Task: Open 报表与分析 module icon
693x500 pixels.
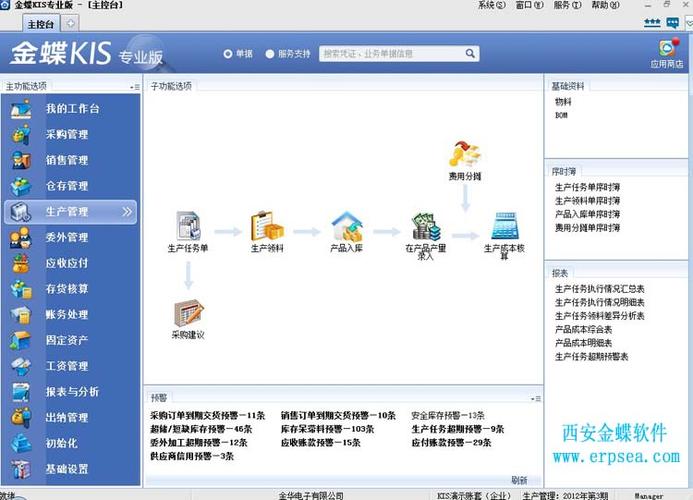Action: [x=21, y=392]
